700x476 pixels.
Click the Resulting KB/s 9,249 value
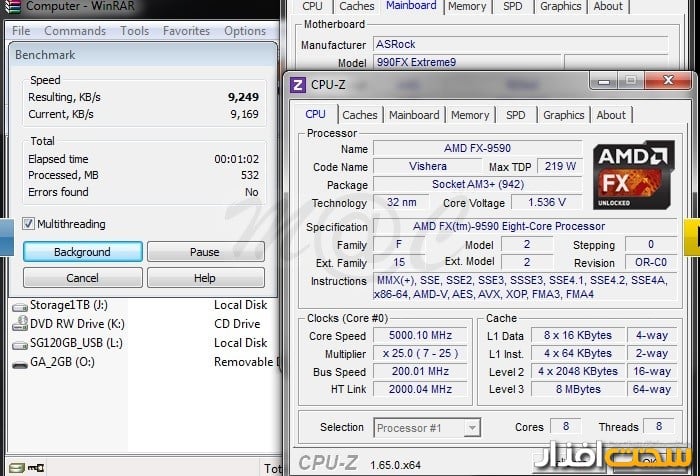(243, 97)
